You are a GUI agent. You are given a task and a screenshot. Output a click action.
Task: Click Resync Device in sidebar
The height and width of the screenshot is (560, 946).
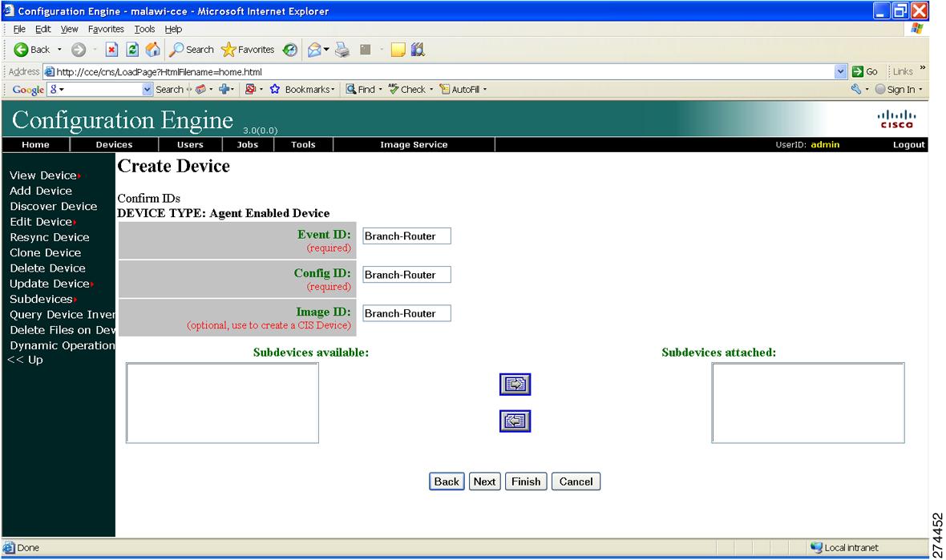[x=50, y=237]
